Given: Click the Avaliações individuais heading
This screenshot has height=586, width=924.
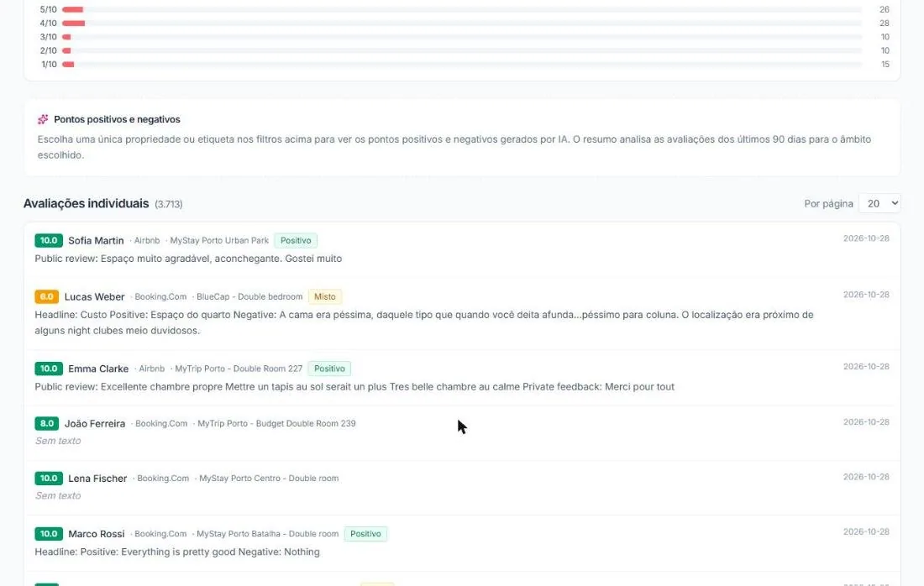Looking at the screenshot, I should 86,203.
